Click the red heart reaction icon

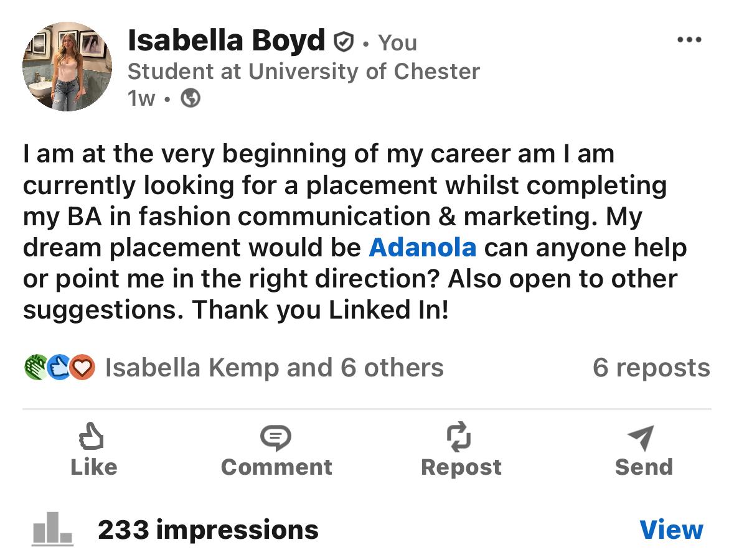click(x=82, y=367)
